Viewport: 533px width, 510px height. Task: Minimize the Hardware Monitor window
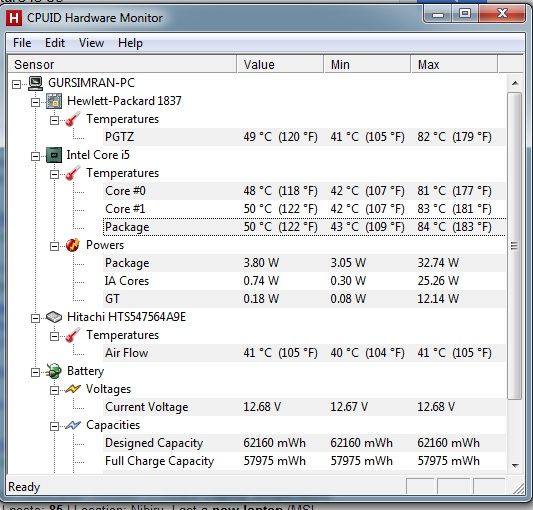437,14
